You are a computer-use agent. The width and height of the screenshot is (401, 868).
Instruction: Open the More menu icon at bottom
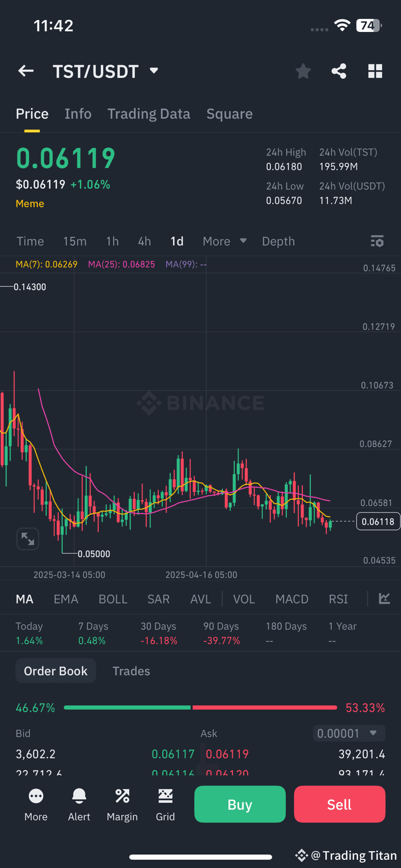pyautogui.click(x=36, y=805)
